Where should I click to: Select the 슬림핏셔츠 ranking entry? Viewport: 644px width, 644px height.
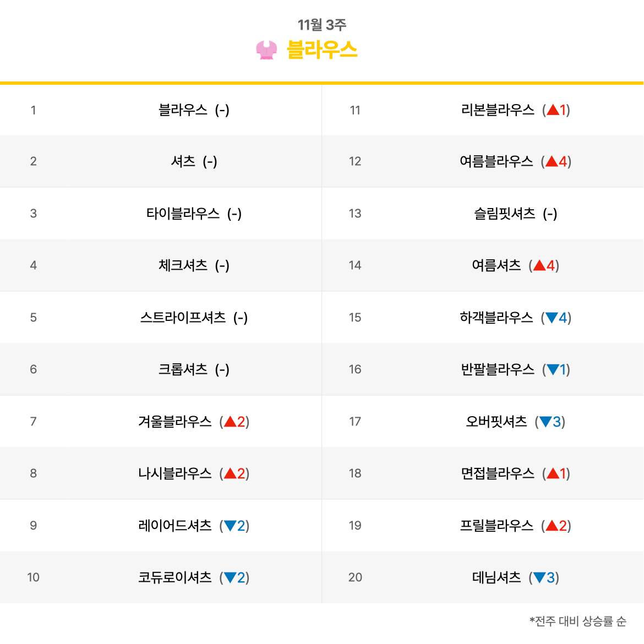coord(504,213)
